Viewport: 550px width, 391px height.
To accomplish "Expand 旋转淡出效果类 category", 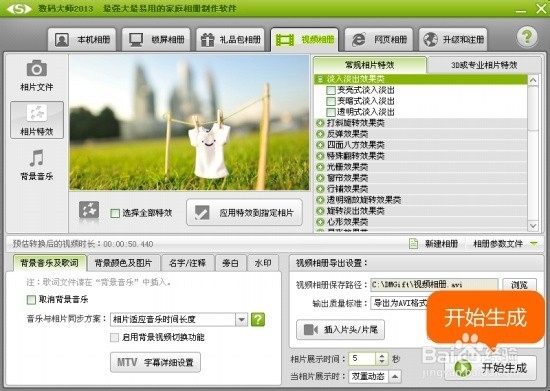I will coord(320,211).
